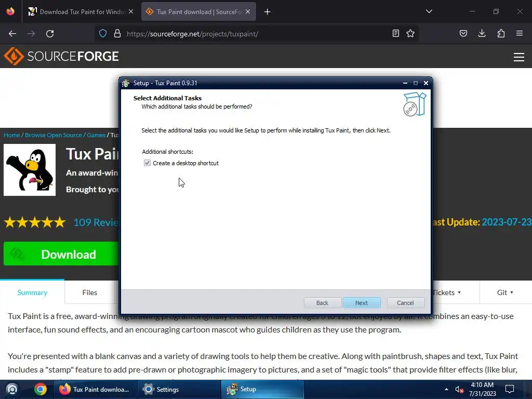Launch Chrome from the taskbar

[x=41, y=389]
